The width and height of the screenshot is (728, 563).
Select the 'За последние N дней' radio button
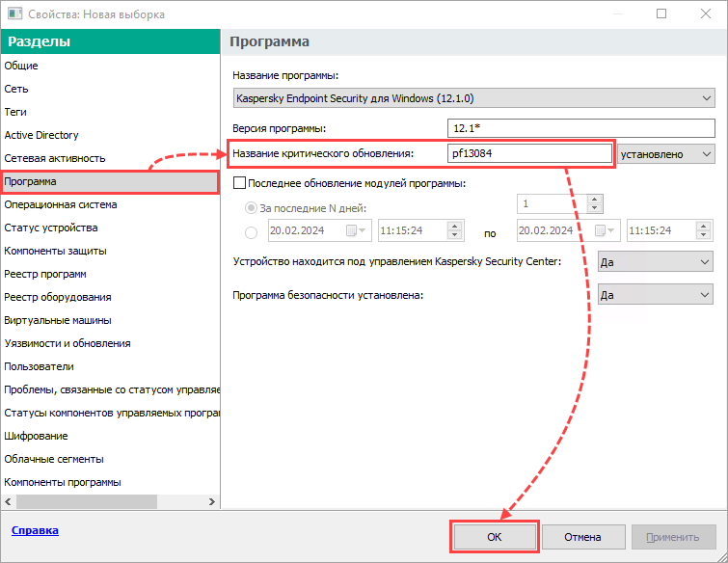tap(251, 208)
